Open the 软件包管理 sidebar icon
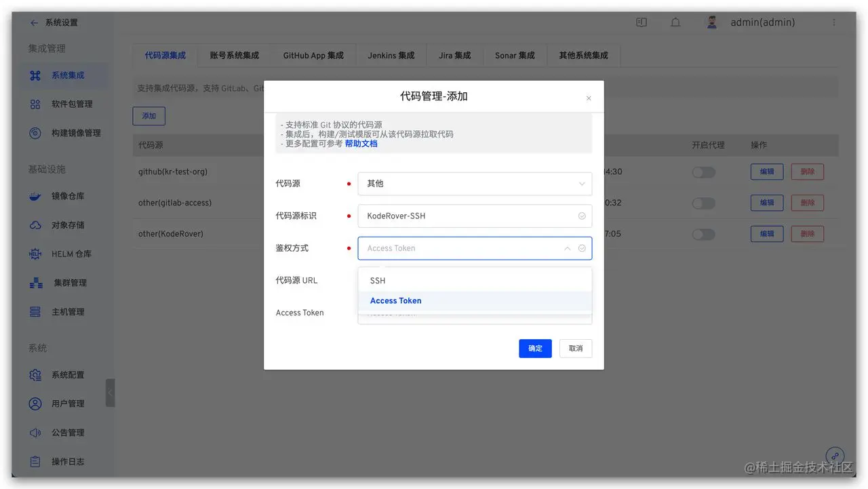This screenshot has width=868, height=489. [35, 104]
